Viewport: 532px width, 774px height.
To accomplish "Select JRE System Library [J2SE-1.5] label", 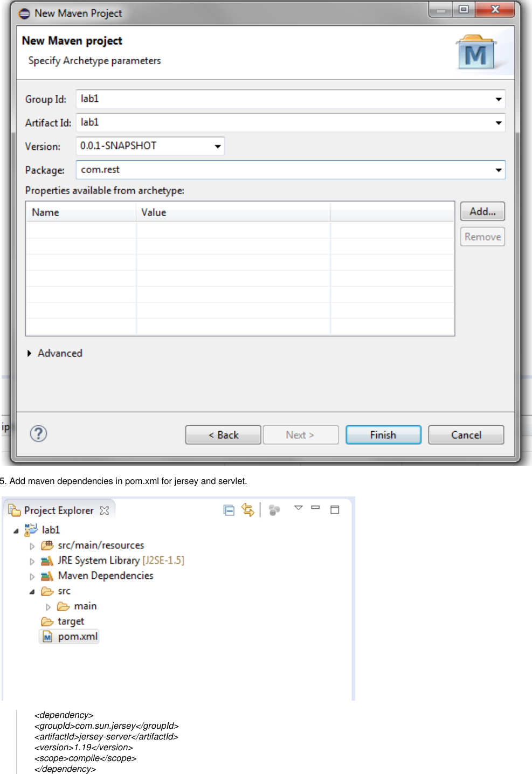I will pyautogui.click(x=121, y=561).
